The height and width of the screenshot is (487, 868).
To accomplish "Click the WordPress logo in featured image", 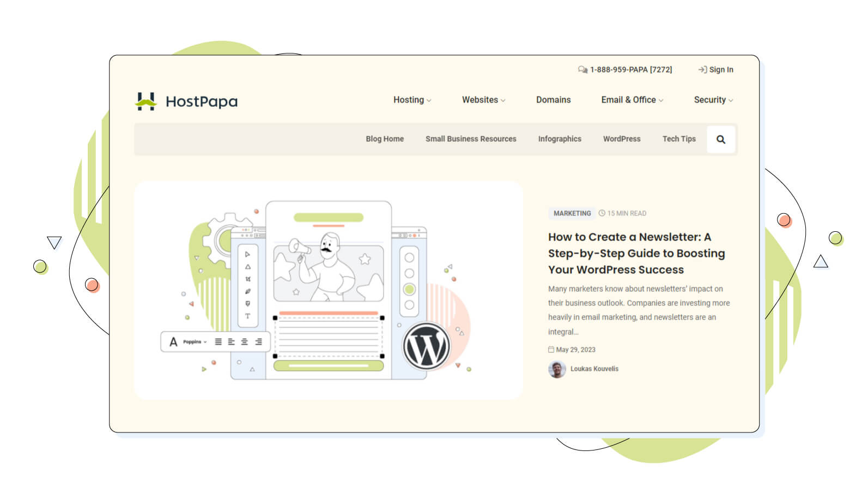I will [426, 347].
